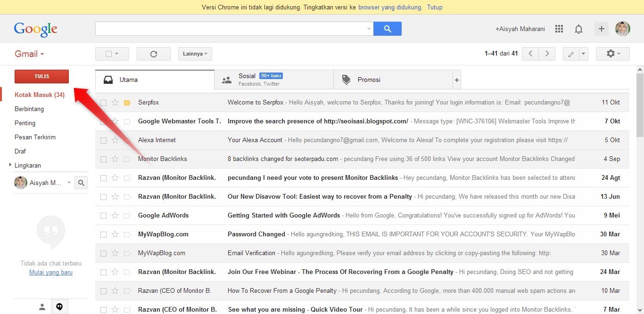644x314 pixels.
Task: Open Hangouts phone icon at bottom left
Action: tap(59, 306)
